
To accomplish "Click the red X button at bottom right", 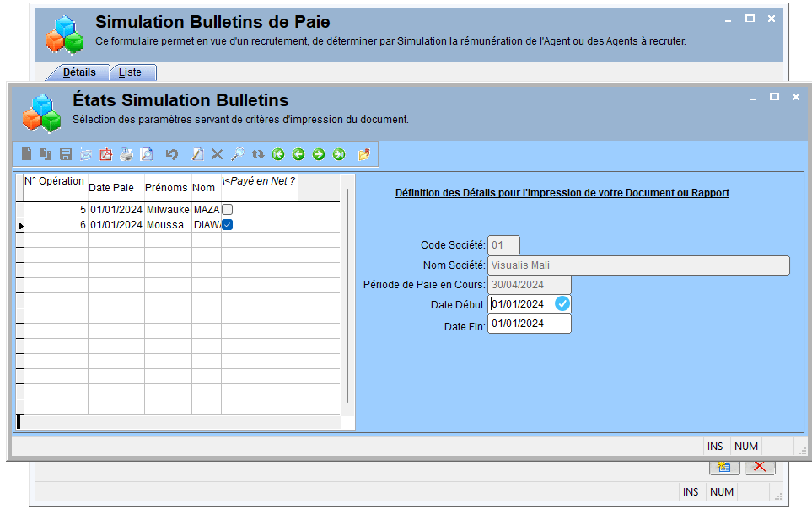I will point(760,466).
